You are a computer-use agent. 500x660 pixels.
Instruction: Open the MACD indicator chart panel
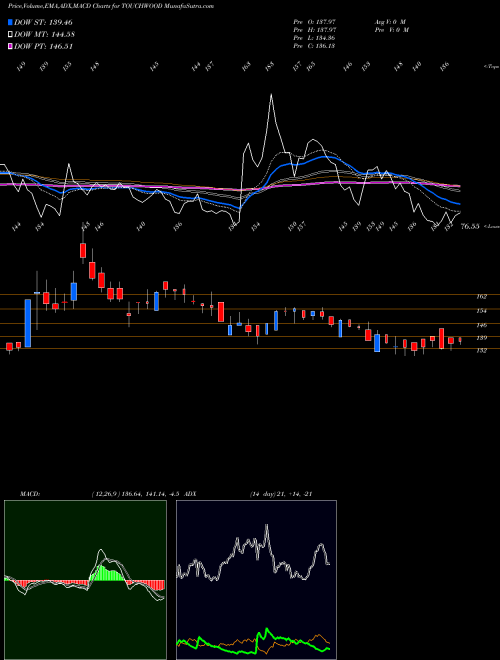[x=85, y=580]
